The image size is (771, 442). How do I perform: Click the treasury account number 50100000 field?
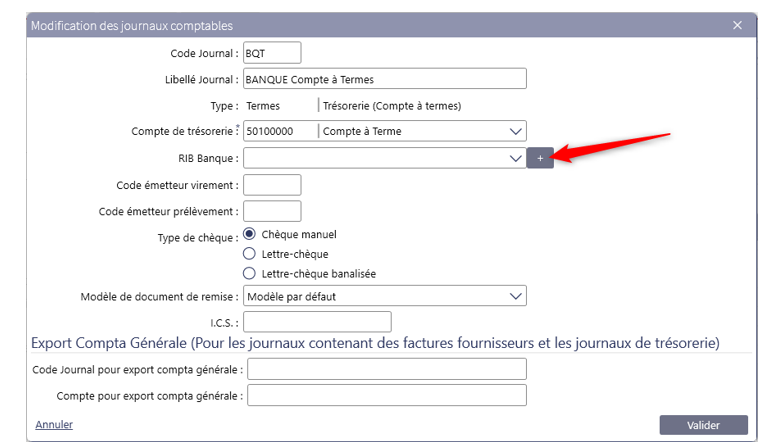[280, 131]
